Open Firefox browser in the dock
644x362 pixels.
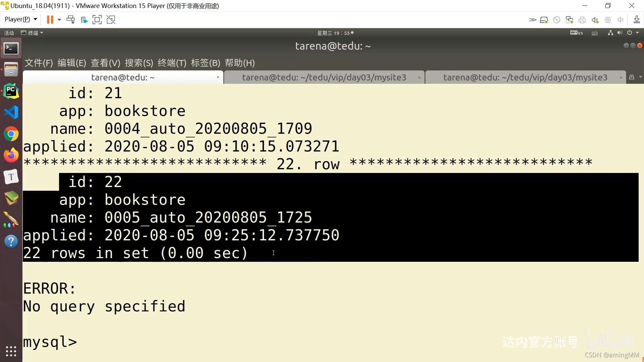coord(11,155)
